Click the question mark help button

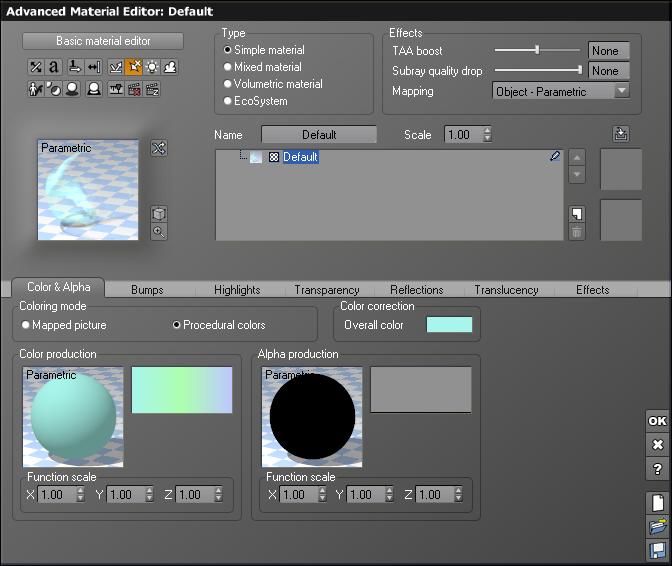click(x=657, y=469)
